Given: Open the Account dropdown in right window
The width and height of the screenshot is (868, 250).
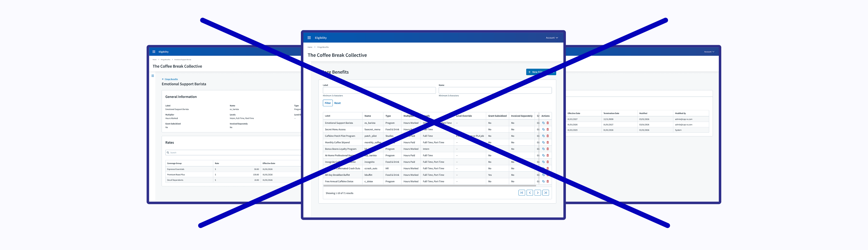Looking at the screenshot, I should click(x=709, y=52).
